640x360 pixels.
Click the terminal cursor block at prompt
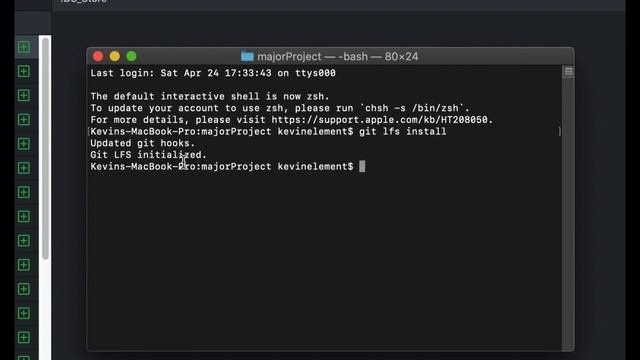(362, 167)
